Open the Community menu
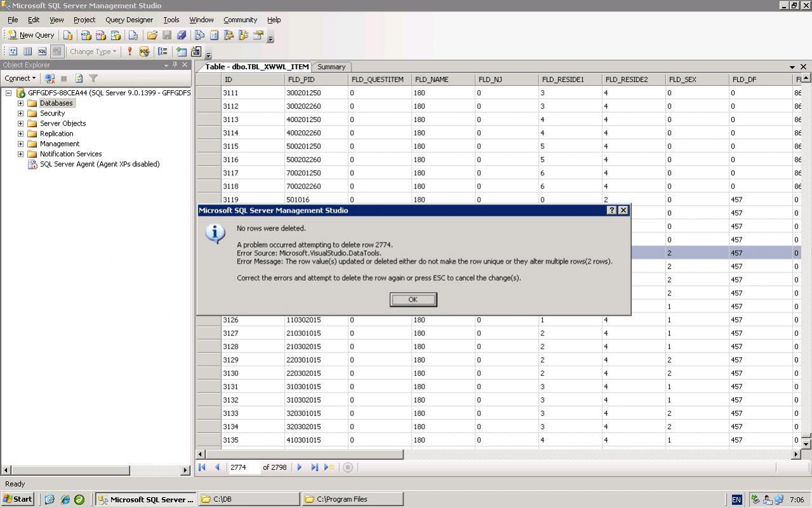The width and height of the screenshot is (812, 508). coord(240,20)
